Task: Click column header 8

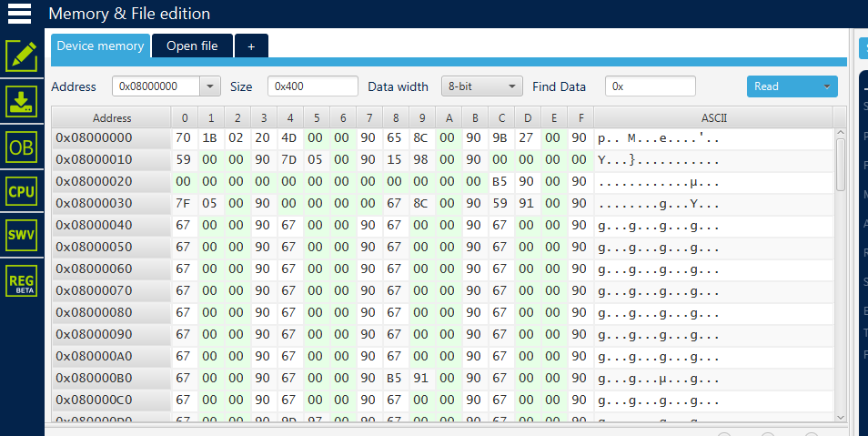Action: (x=396, y=118)
